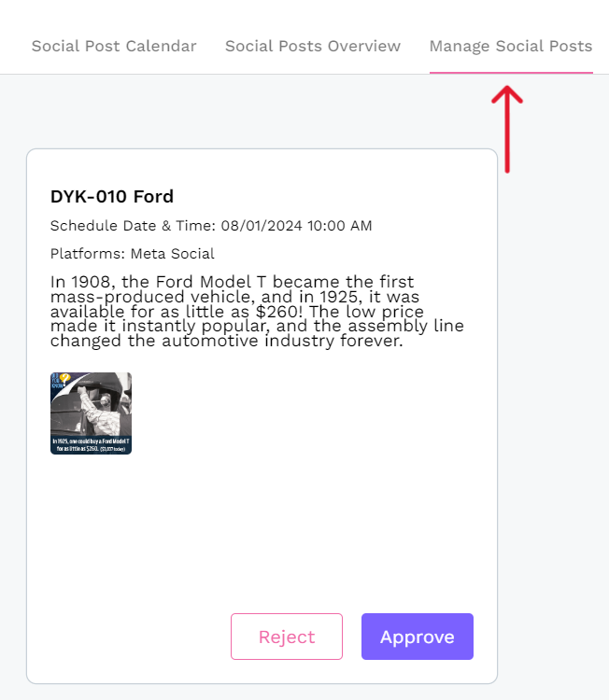Open the Social Posts Overview tab

pyautogui.click(x=313, y=46)
